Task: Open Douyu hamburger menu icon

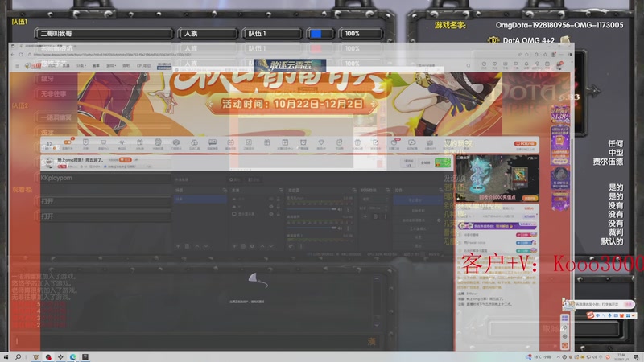Action: pyautogui.click(x=17, y=65)
